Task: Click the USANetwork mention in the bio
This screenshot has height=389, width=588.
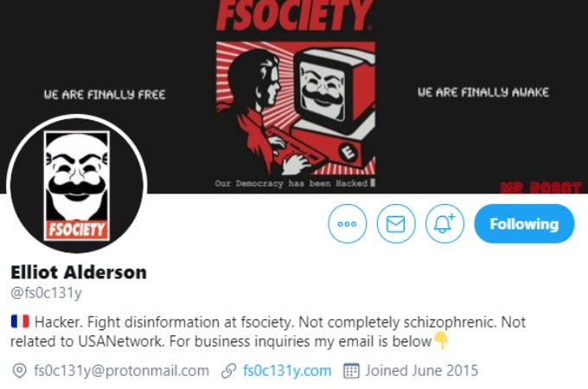Action: coord(121,341)
